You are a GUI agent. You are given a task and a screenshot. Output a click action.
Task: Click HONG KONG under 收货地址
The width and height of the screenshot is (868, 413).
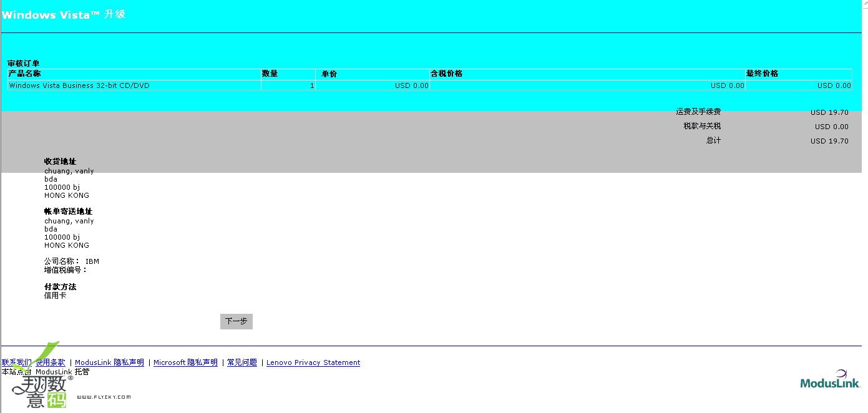pos(67,195)
